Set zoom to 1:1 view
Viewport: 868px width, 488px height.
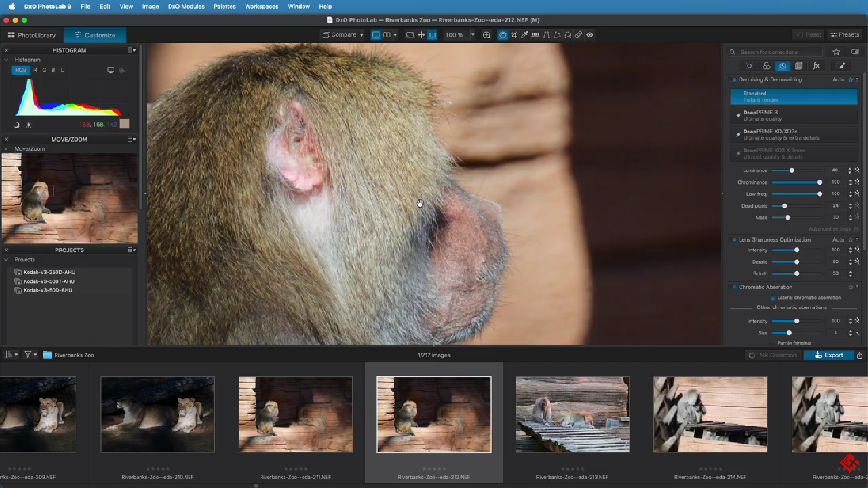point(432,35)
